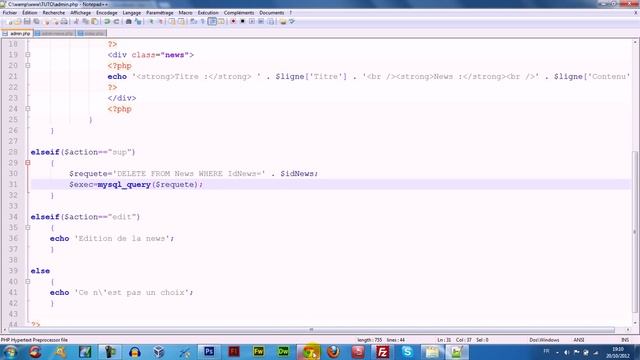The height and width of the screenshot is (360, 640).
Task: Collapse the fold marker at line 19
Action: pyautogui.click(x=28, y=55)
